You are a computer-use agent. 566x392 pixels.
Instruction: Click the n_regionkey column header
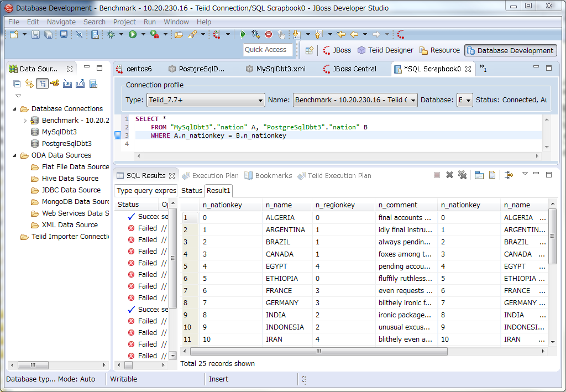343,205
